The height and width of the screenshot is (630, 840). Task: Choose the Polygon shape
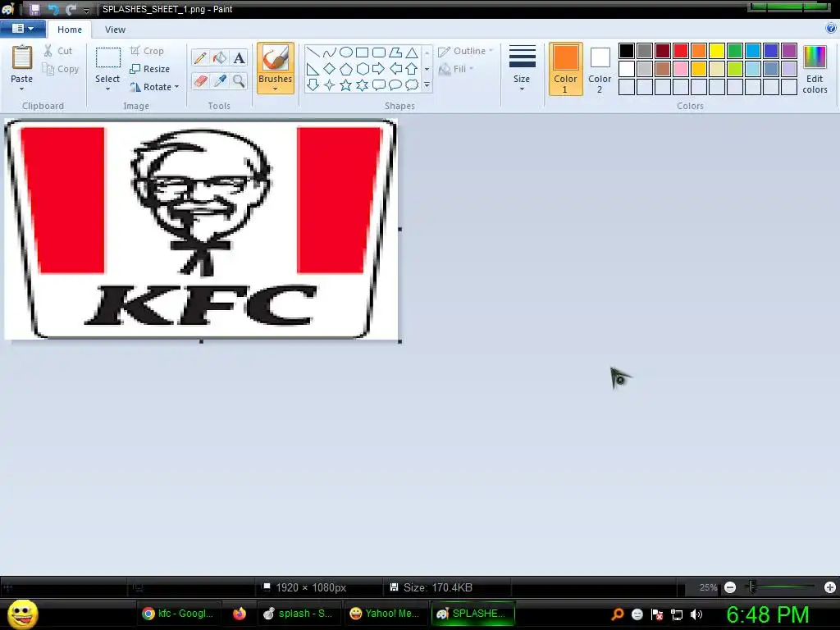click(395, 52)
